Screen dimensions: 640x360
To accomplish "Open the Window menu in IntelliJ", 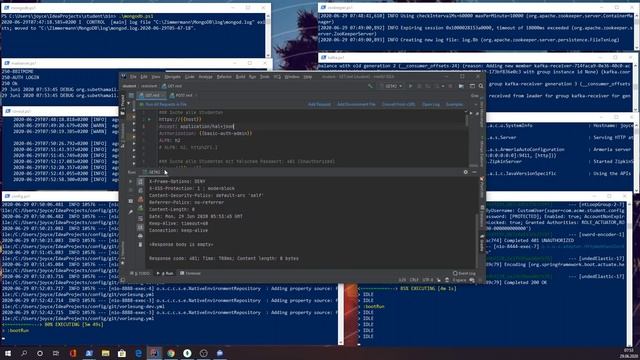I will pos(292,77).
